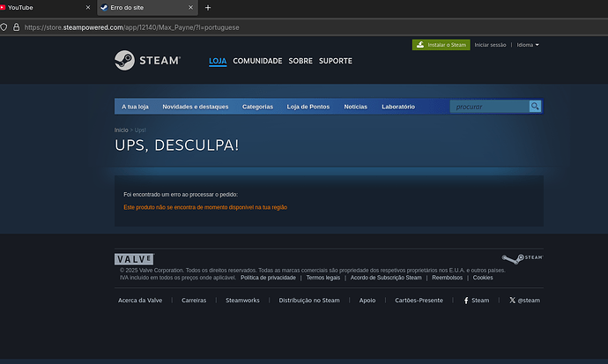Close the YouTube tab
This screenshot has height=364, width=608.
pos(88,7)
